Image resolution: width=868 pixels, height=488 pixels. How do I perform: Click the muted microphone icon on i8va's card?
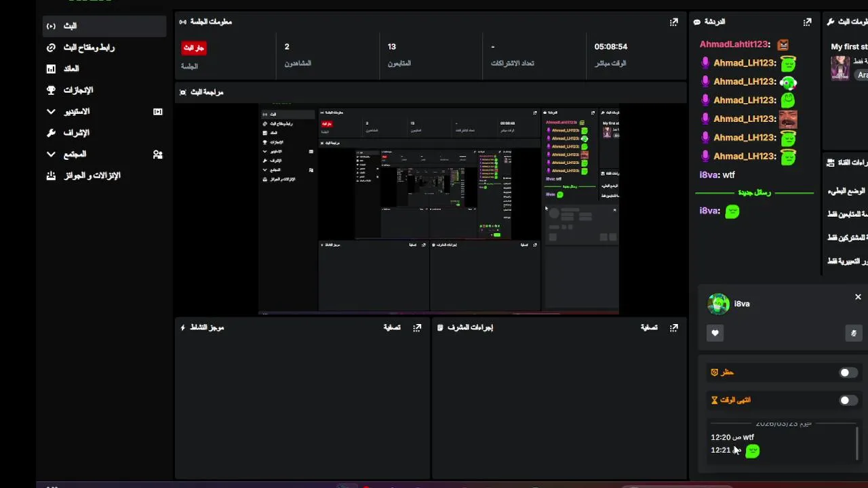854,333
